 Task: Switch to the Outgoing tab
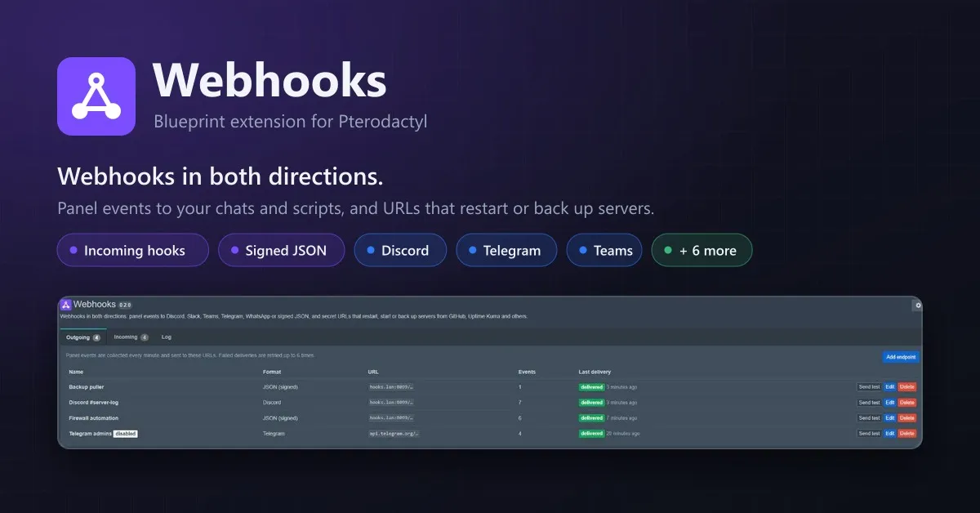pos(83,337)
